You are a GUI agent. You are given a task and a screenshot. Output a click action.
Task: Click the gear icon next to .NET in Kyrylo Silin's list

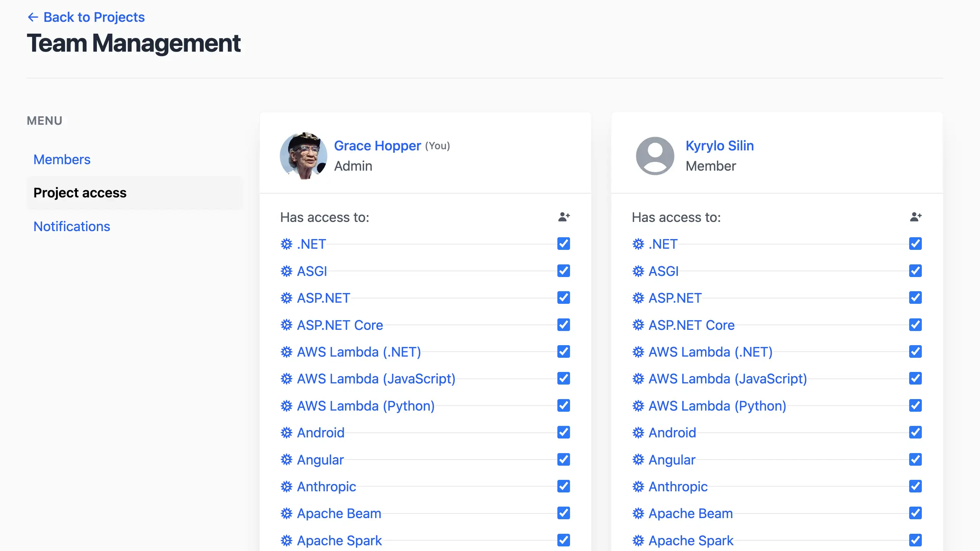pos(638,244)
